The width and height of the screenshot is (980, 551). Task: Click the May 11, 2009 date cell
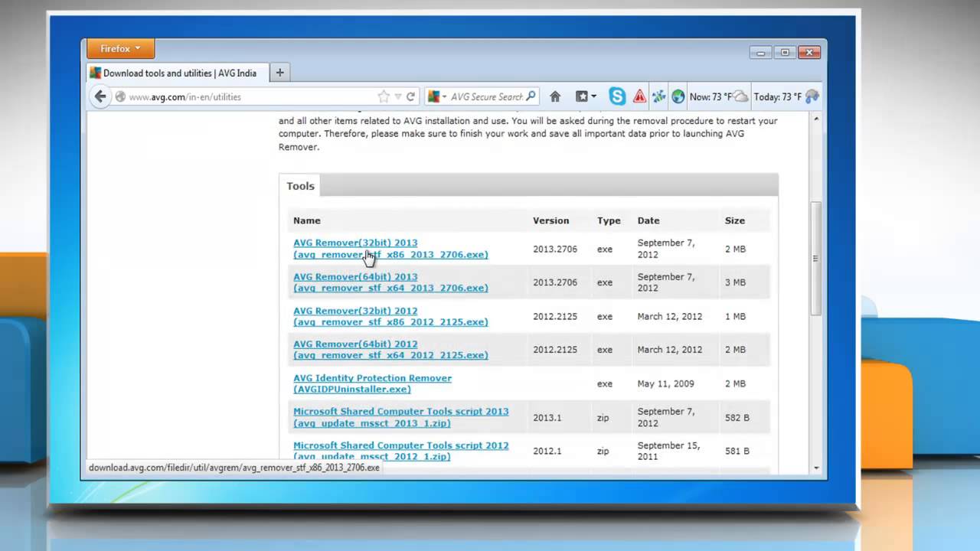[666, 383]
